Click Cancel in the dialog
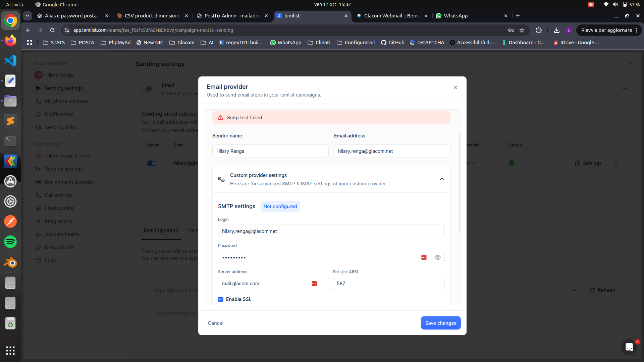This screenshot has height=362, width=644. coord(216,323)
